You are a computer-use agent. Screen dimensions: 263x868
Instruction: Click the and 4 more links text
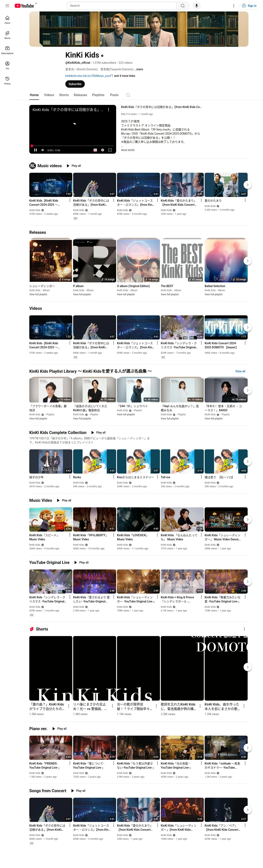[125, 76]
